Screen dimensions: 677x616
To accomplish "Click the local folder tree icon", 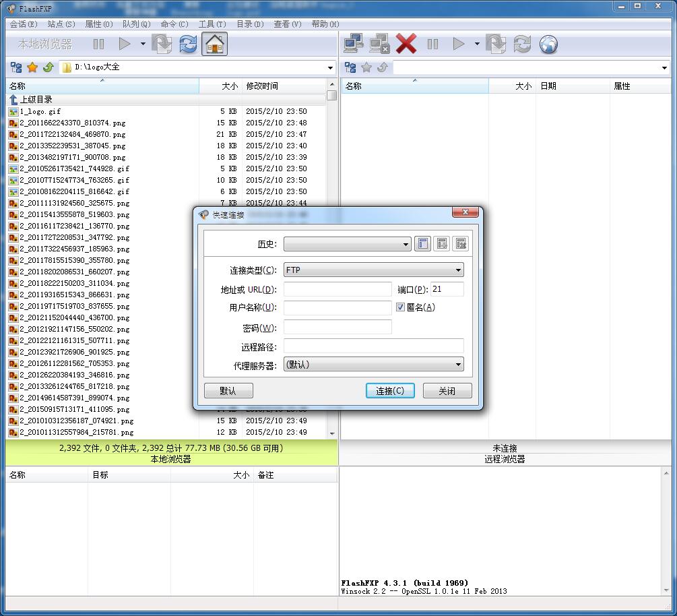I will tap(16, 67).
